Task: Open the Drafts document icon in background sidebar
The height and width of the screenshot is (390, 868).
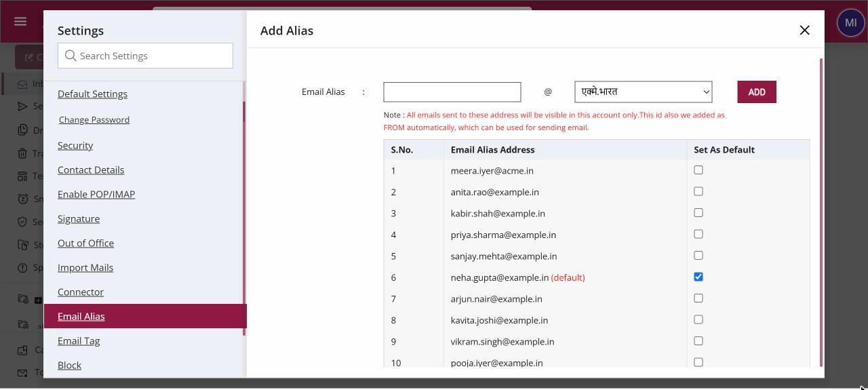Action: (x=22, y=130)
